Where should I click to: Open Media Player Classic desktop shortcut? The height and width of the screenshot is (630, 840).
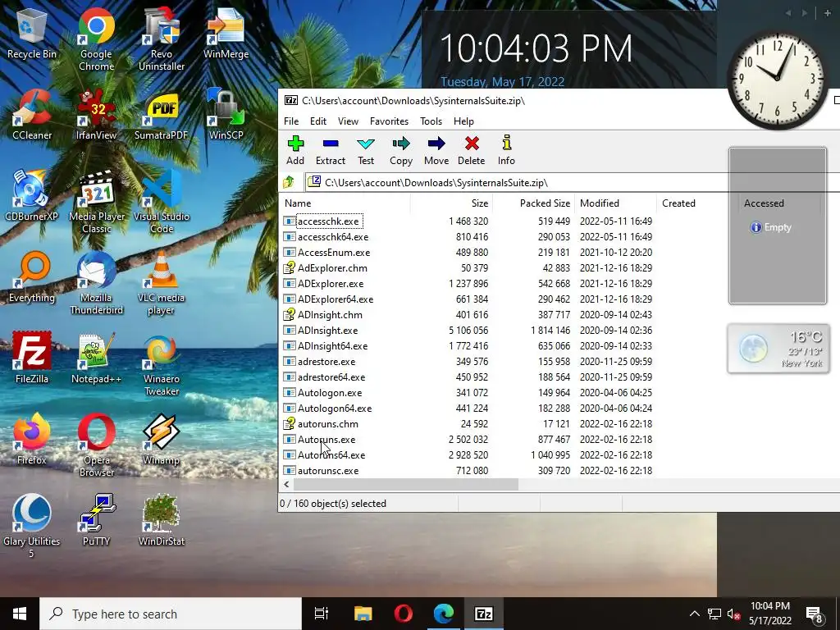[x=97, y=202]
